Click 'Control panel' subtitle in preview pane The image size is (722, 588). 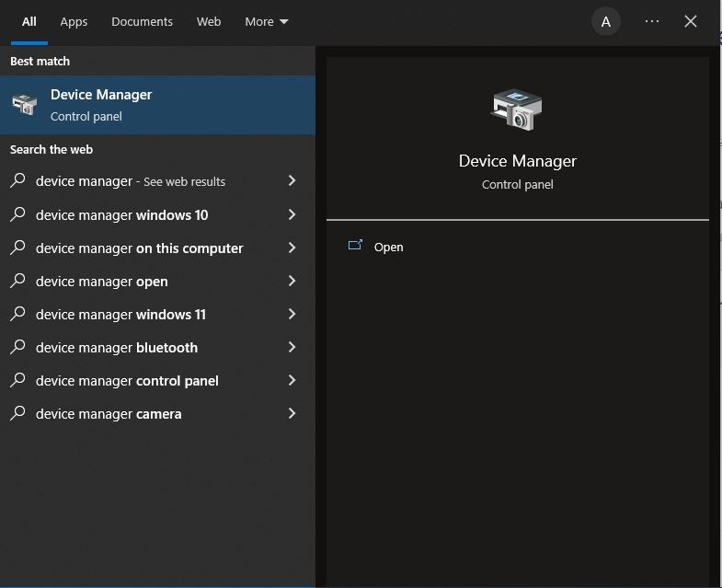pyautogui.click(x=518, y=184)
